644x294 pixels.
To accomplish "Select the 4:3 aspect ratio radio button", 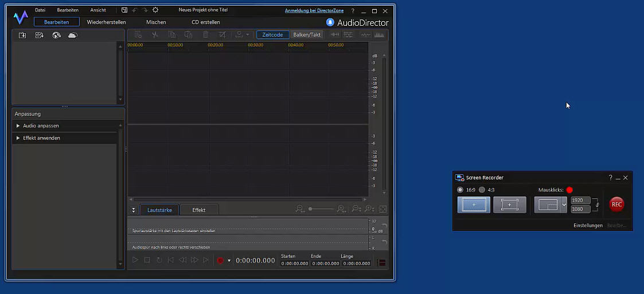I will (482, 190).
